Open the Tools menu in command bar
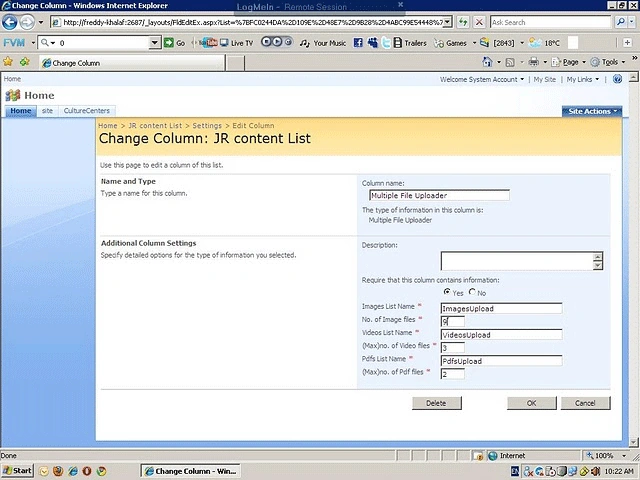 (608, 62)
